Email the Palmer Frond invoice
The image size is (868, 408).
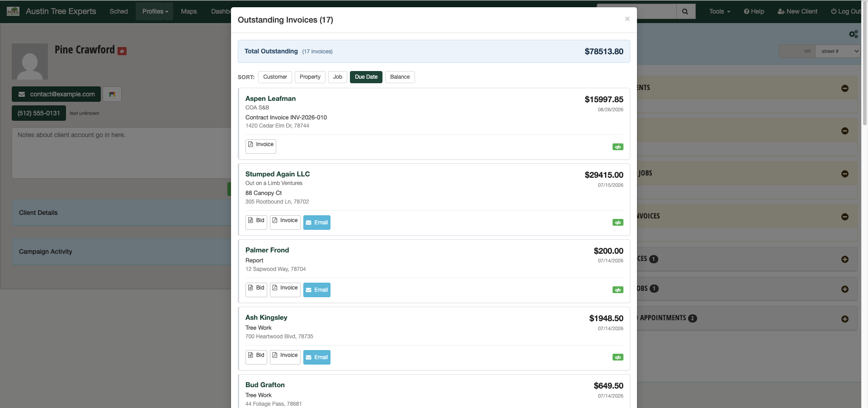[317, 290]
